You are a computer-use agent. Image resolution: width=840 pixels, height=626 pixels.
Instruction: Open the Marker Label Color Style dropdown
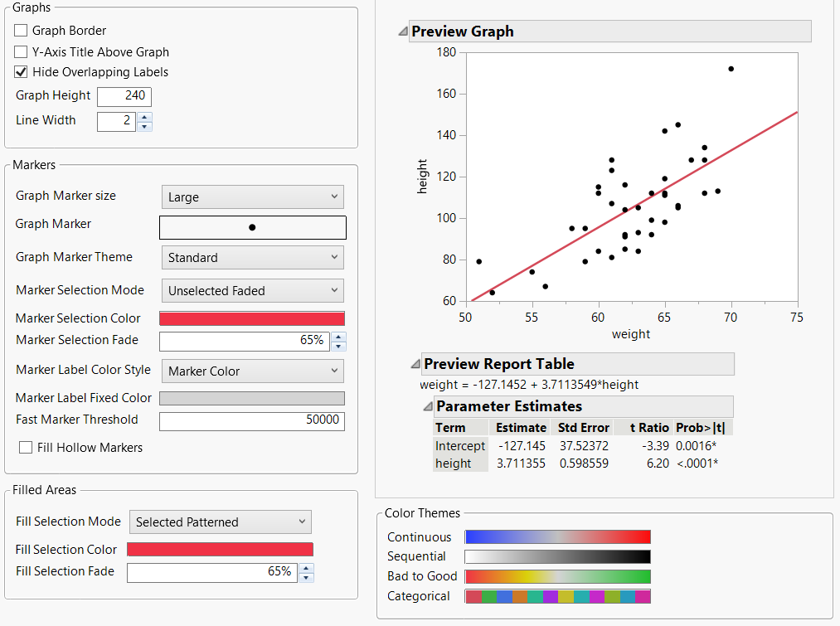click(253, 371)
